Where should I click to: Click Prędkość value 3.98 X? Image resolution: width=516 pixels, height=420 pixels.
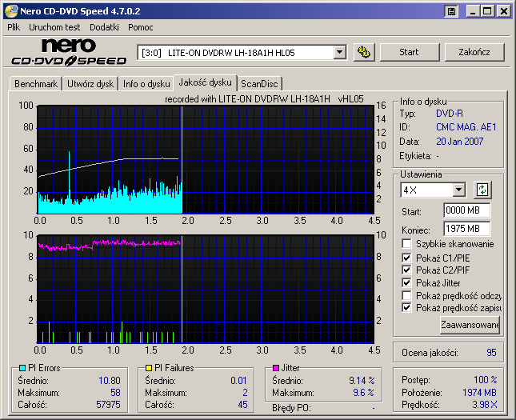(x=485, y=405)
